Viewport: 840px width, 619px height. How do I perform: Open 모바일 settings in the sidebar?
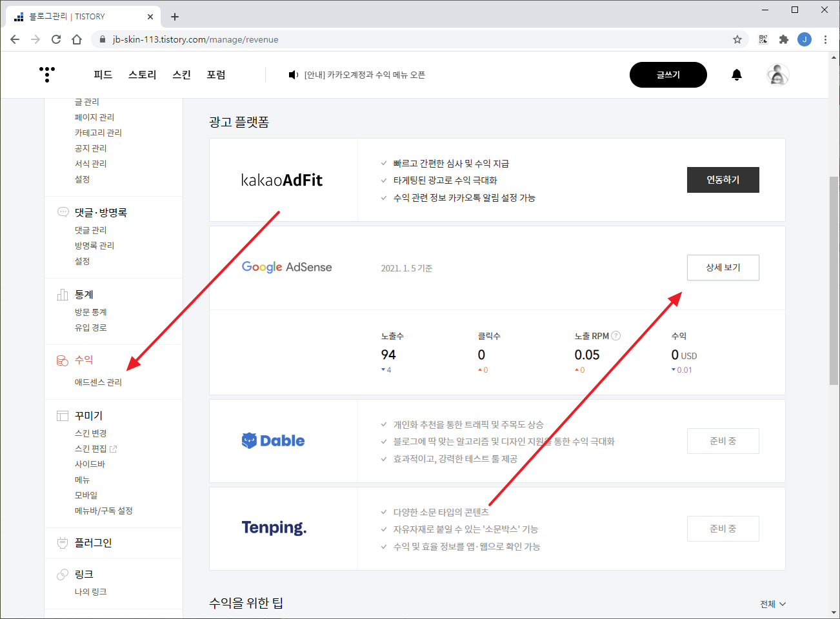(x=86, y=495)
